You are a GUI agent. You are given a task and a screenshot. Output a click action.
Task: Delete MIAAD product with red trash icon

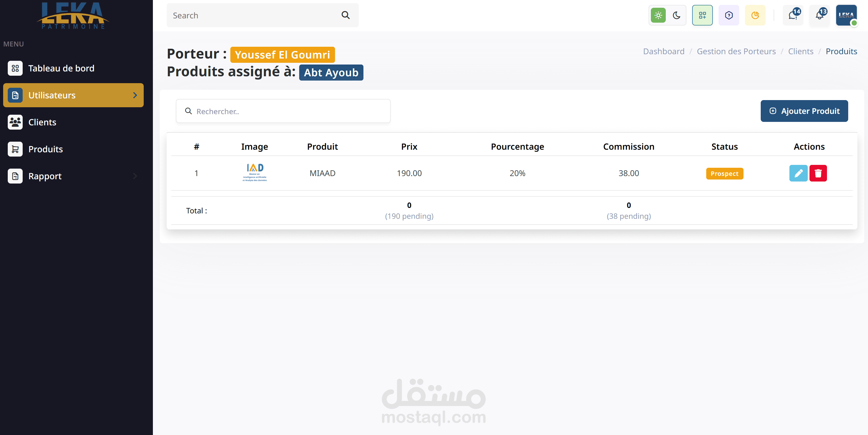818,173
